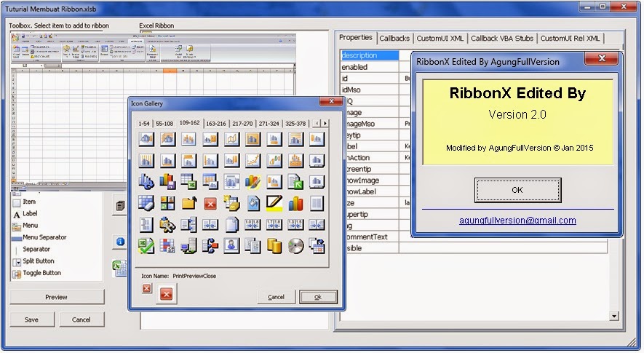Open the 271-324 icon range tab
This screenshot has height=353, width=644.
[269, 123]
